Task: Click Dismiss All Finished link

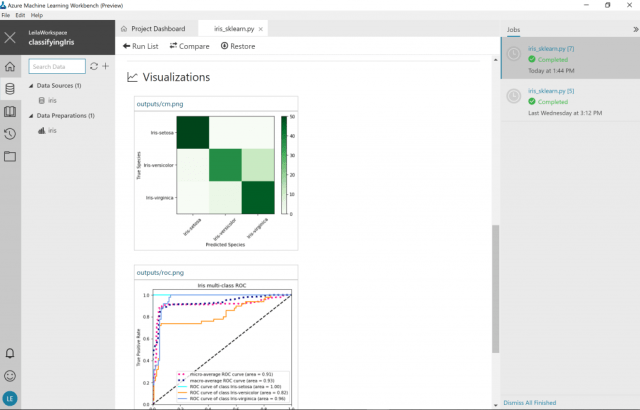Action: click(x=530, y=403)
